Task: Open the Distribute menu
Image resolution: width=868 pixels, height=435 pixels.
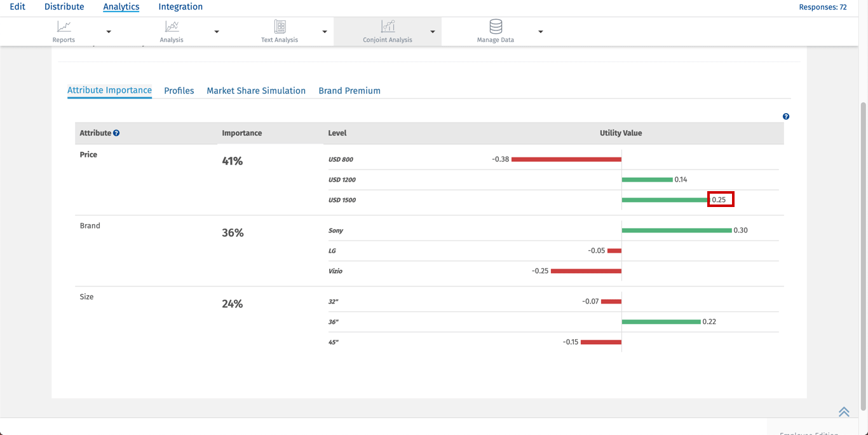Action: pos(64,7)
